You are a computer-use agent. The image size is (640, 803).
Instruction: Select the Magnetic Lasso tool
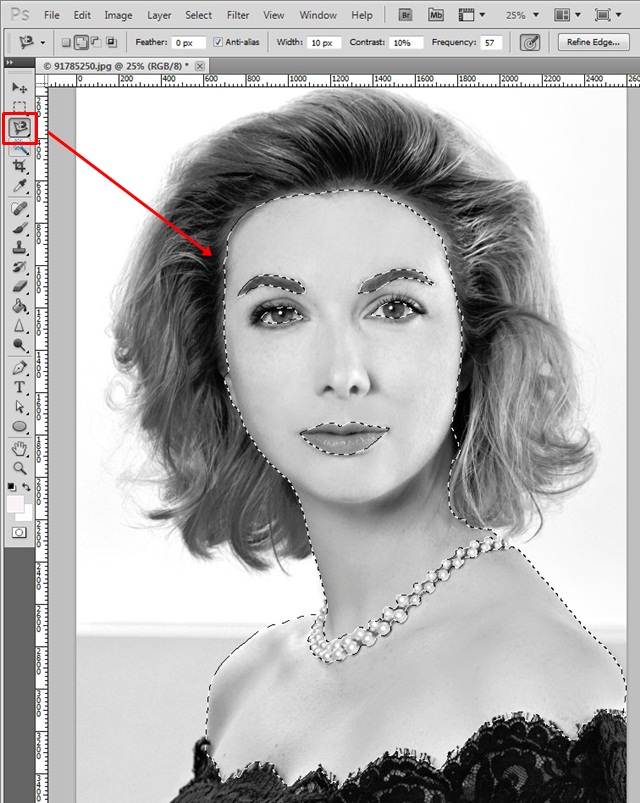coord(20,128)
